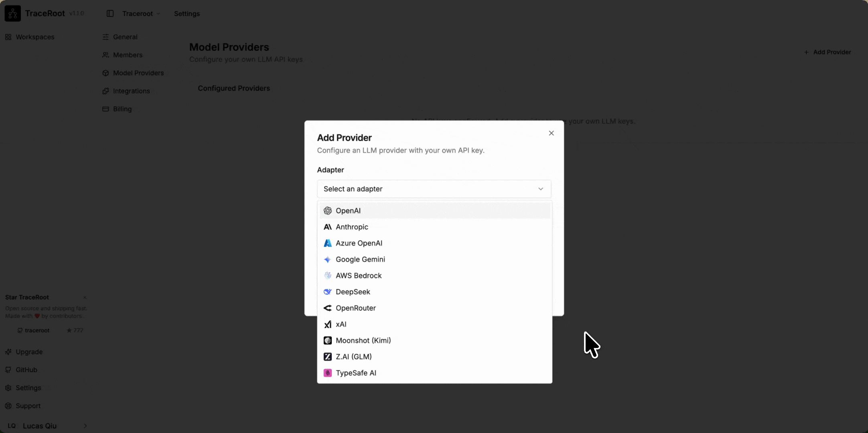
Task: Click the 'Configured Providers' section label
Action: pos(234,88)
